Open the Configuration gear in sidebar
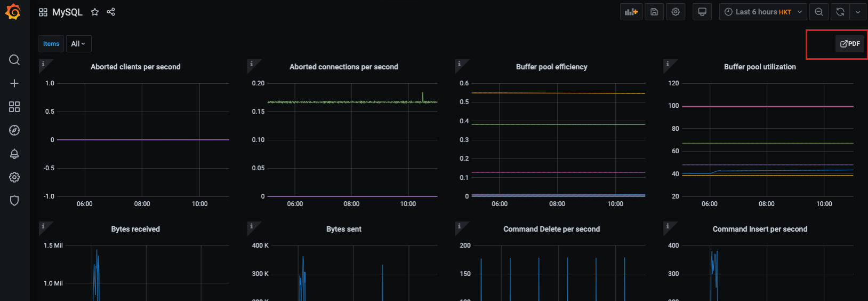The height and width of the screenshot is (301, 868). point(14,177)
